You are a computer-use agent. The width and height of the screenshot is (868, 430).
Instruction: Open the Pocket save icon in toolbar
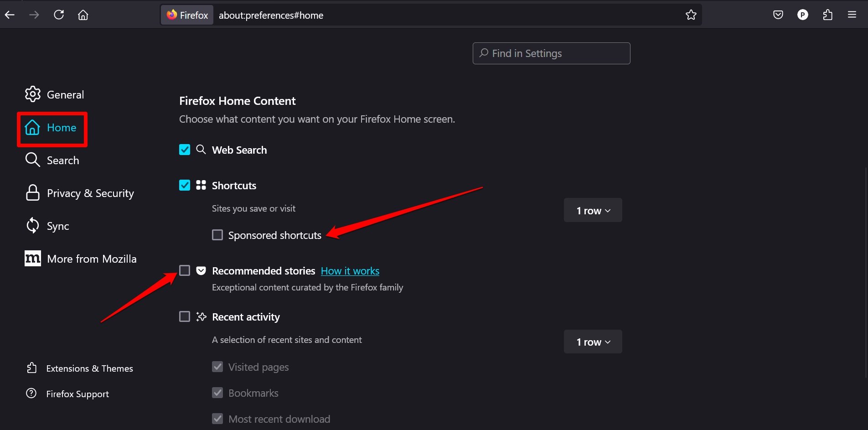coord(778,15)
